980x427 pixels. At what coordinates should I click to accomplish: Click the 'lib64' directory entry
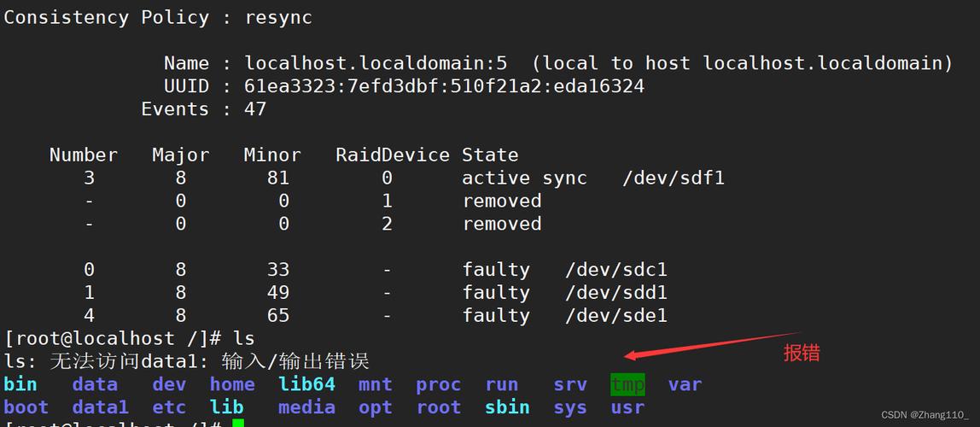point(306,383)
